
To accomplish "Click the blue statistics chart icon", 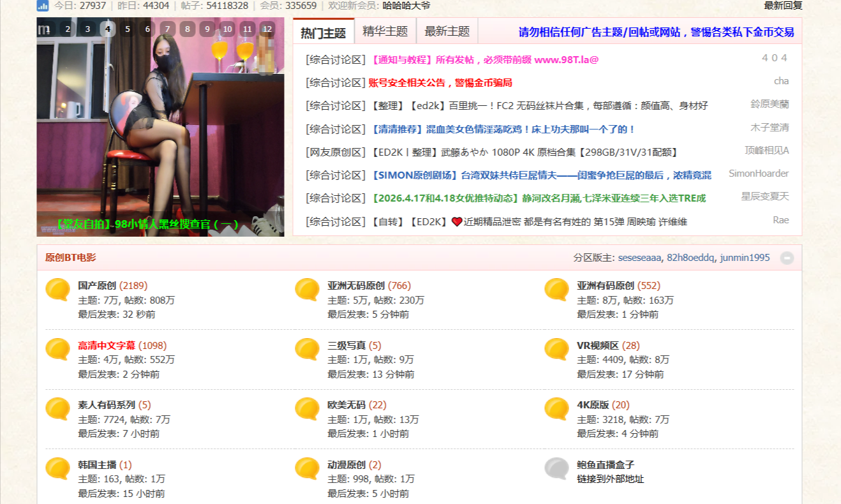I will coord(43,6).
